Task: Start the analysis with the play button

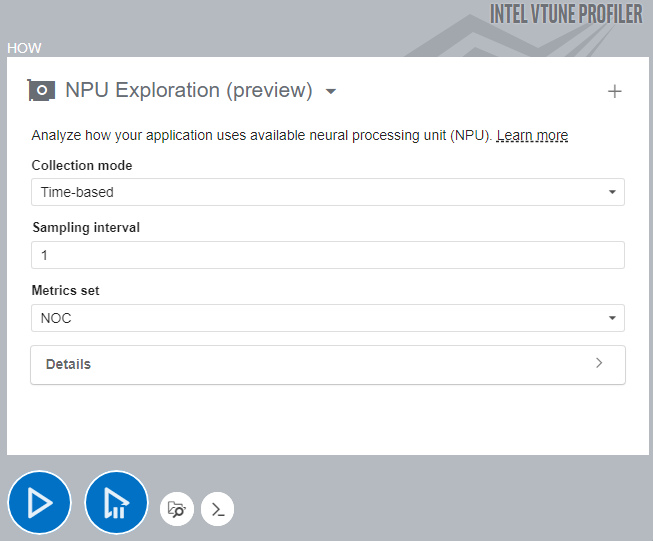Action: click(x=40, y=502)
